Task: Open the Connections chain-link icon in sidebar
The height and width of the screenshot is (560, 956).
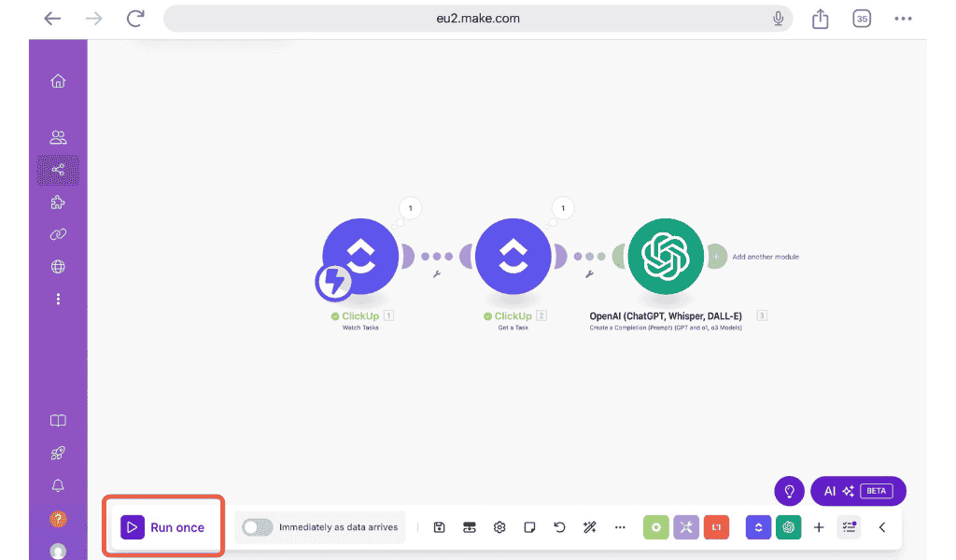Action: tap(58, 234)
